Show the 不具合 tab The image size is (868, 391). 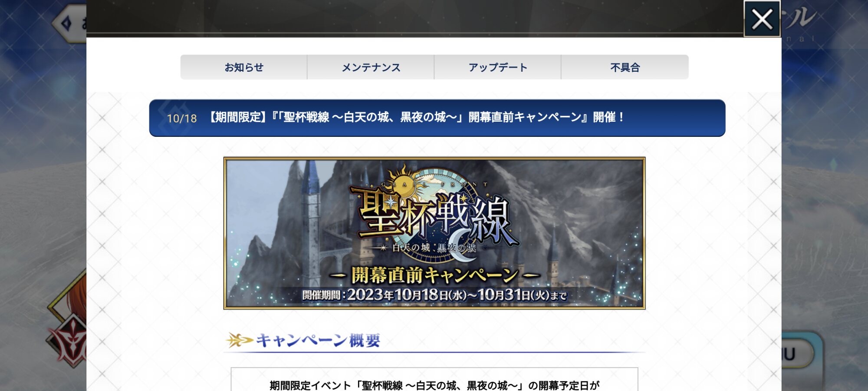pyautogui.click(x=625, y=67)
